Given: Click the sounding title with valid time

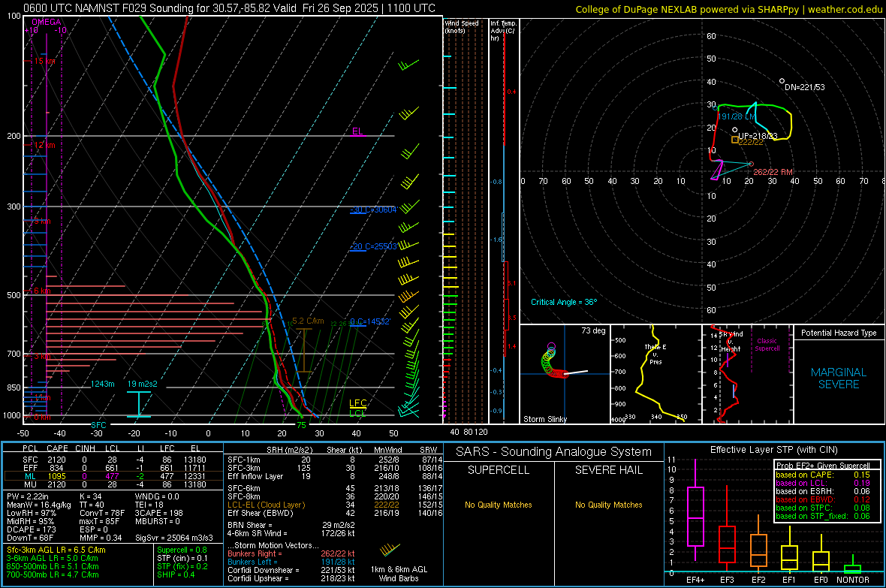Looking at the screenshot, I should point(230,8).
